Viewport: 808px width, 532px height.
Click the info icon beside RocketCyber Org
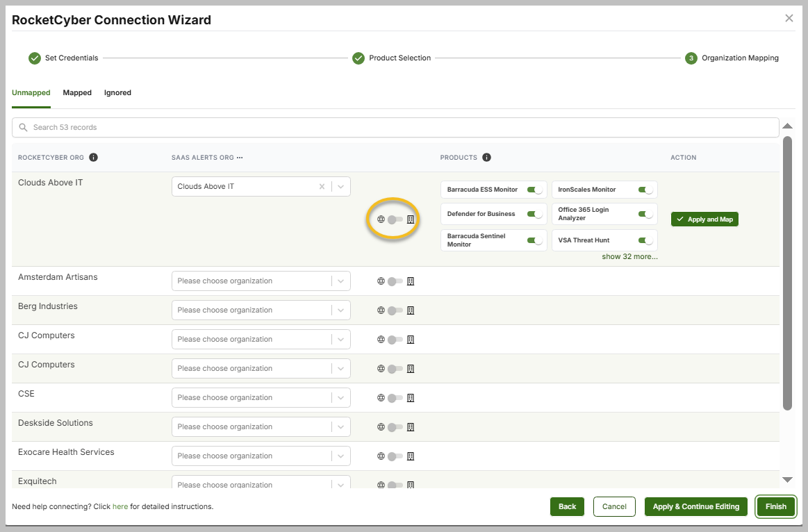tap(93, 158)
